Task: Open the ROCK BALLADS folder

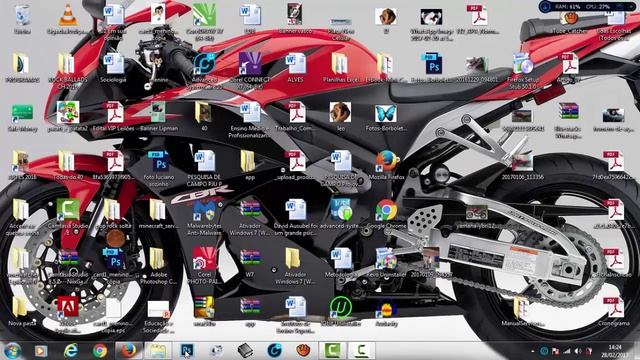Action: (67, 64)
